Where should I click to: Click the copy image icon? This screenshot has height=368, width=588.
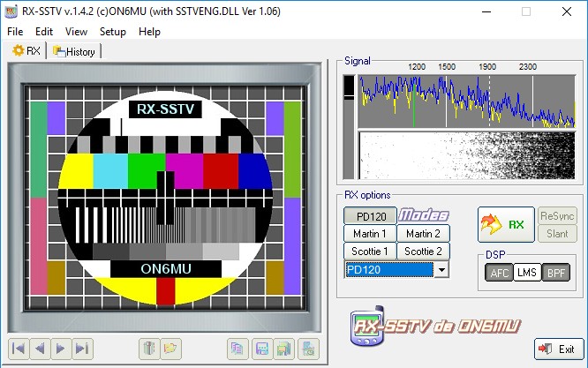pos(238,349)
